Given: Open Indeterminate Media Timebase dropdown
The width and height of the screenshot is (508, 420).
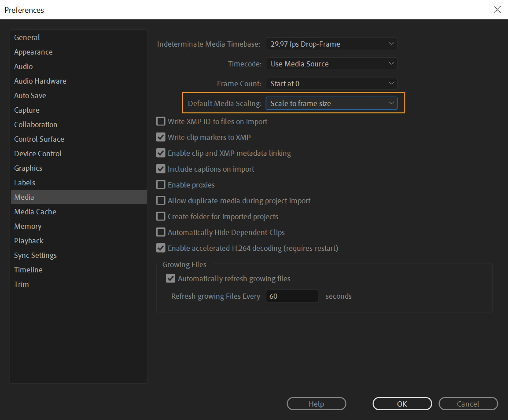Looking at the screenshot, I should tap(331, 44).
